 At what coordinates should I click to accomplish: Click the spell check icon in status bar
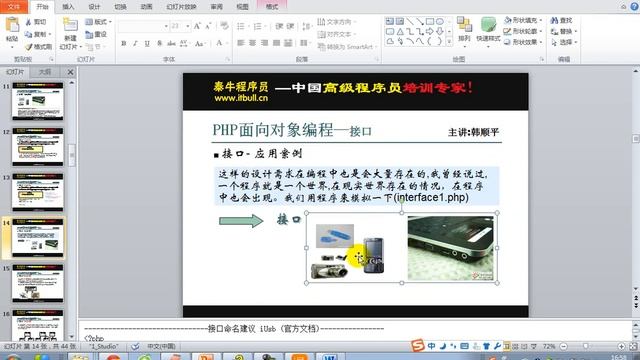click(x=135, y=346)
